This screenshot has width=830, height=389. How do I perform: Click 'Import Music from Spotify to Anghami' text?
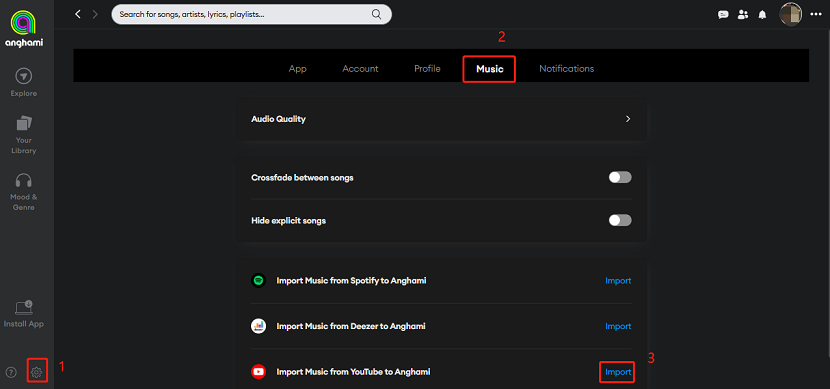pos(351,281)
